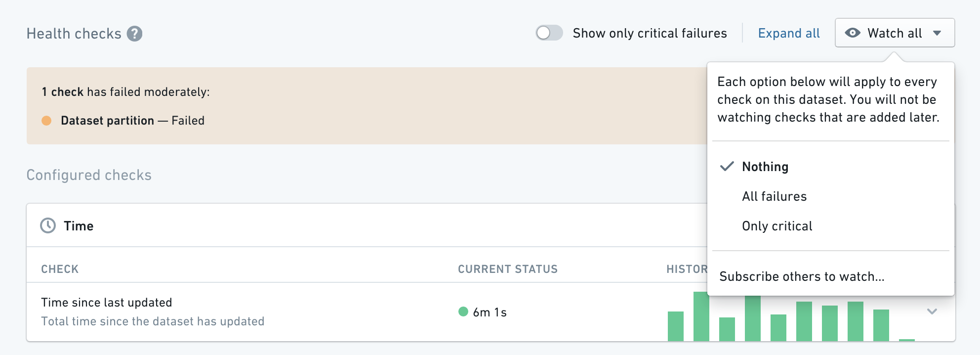Viewport: 980px width, 355px height.
Task: Click the first green history bar
Action: (x=675, y=326)
